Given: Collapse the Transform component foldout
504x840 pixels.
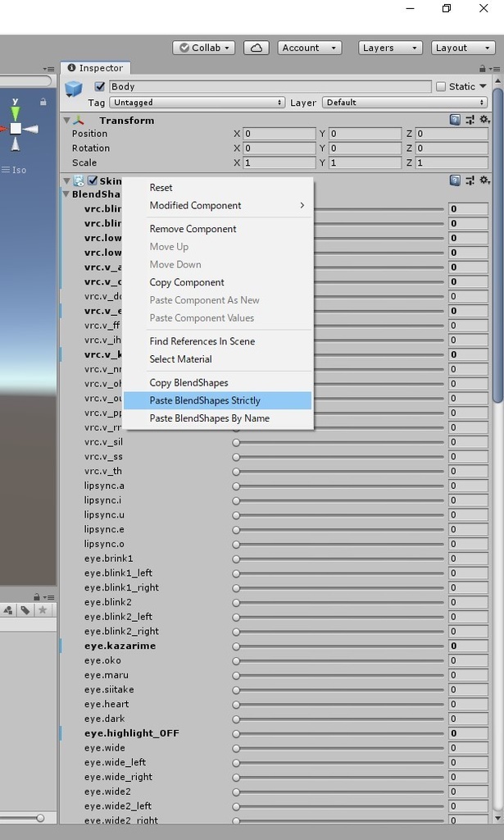Looking at the screenshot, I should pyautogui.click(x=67, y=121).
